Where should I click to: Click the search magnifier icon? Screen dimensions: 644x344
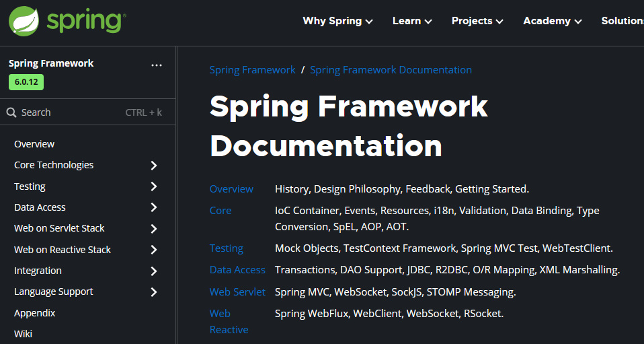(x=11, y=112)
